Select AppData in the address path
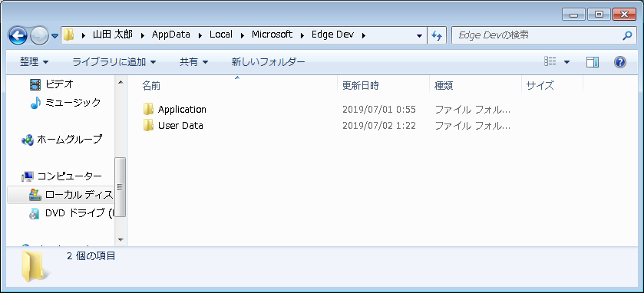This screenshot has height=293, width=644. (x=171, y=35)
